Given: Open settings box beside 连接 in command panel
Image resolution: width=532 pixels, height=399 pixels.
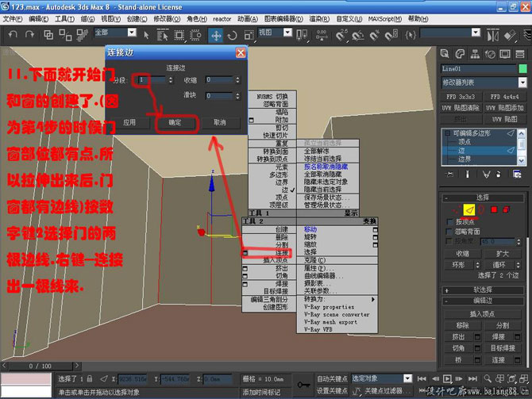Looking at the screenshot, I should point(517,360).
